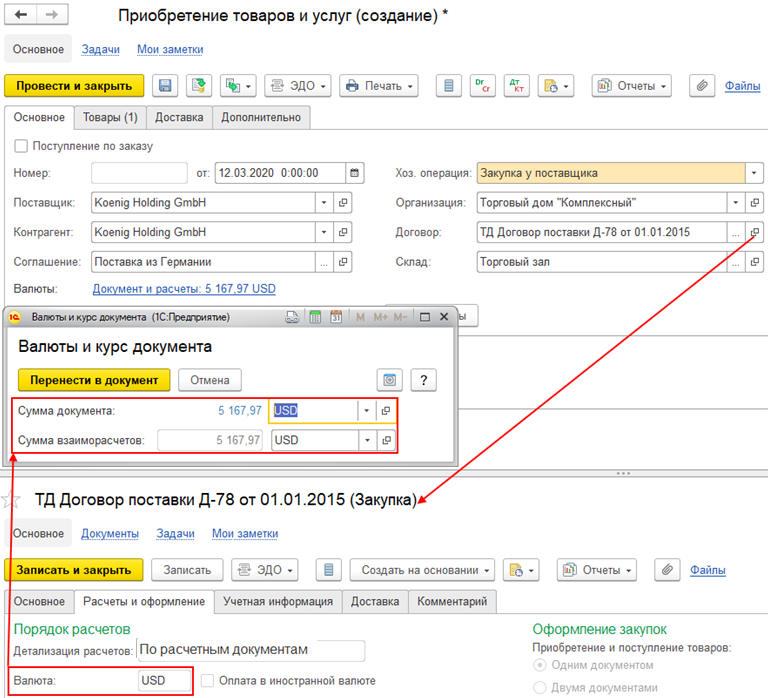The width and height of the screenshot is (768, 698).
Task: Open the paperclip attachments icon near Файлы
Action: tap(702, 86)
